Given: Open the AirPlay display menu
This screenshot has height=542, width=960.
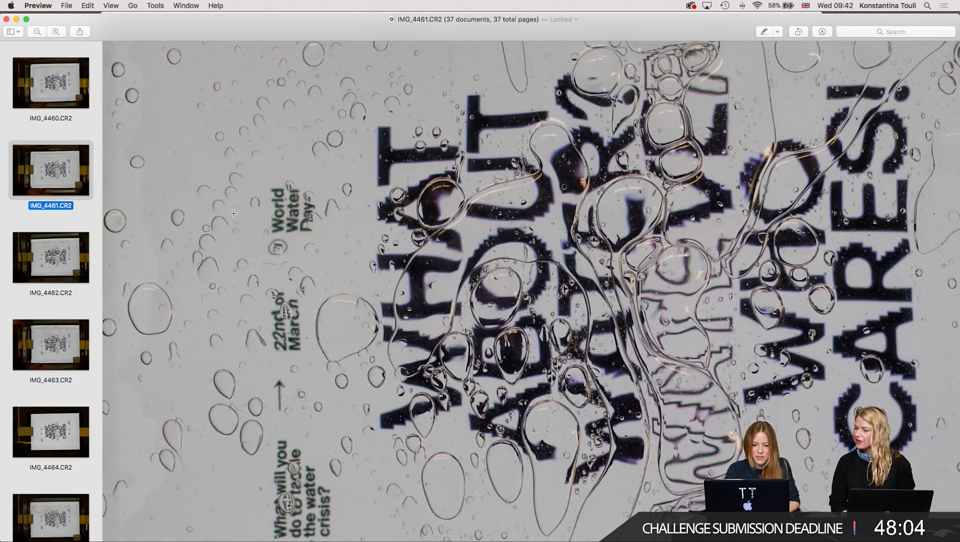Looking at the screenshot, I should 707,6.
